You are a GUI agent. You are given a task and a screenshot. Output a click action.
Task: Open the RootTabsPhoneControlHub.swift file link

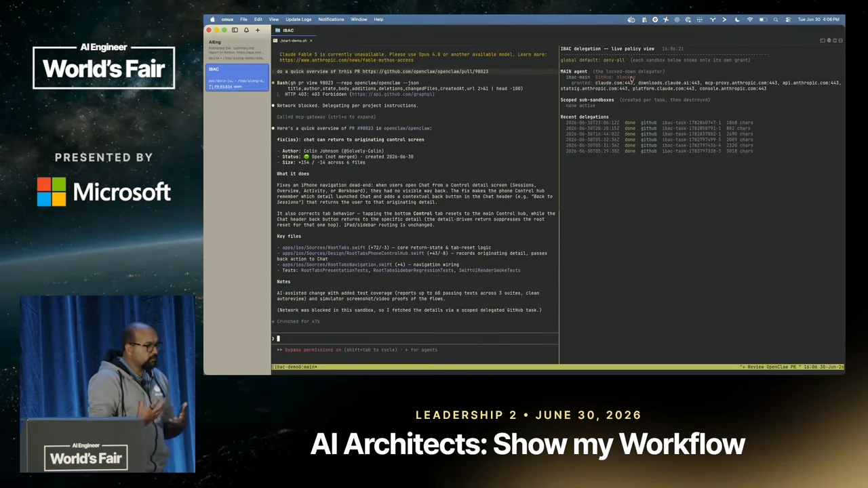coord(353,253)
